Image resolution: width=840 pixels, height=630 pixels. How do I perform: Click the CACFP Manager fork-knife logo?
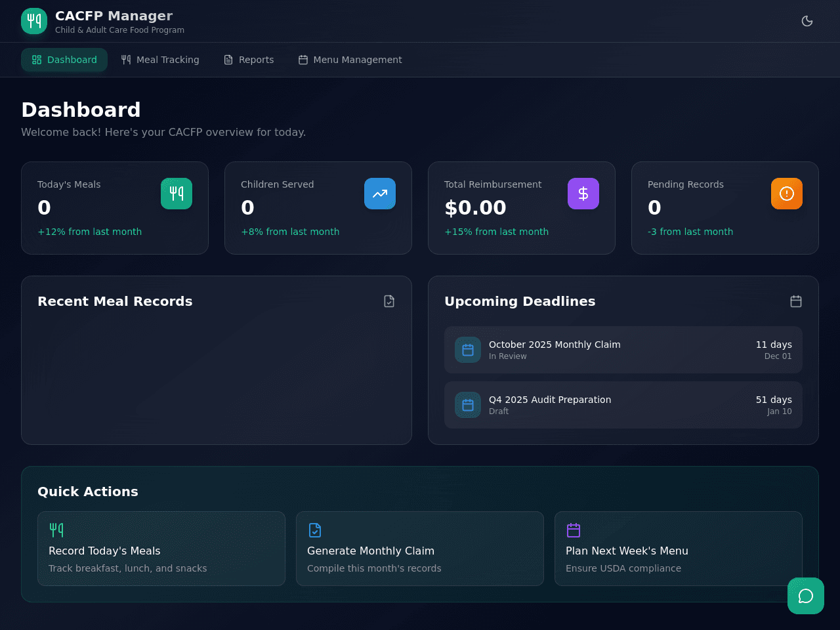tap(34, 21)
